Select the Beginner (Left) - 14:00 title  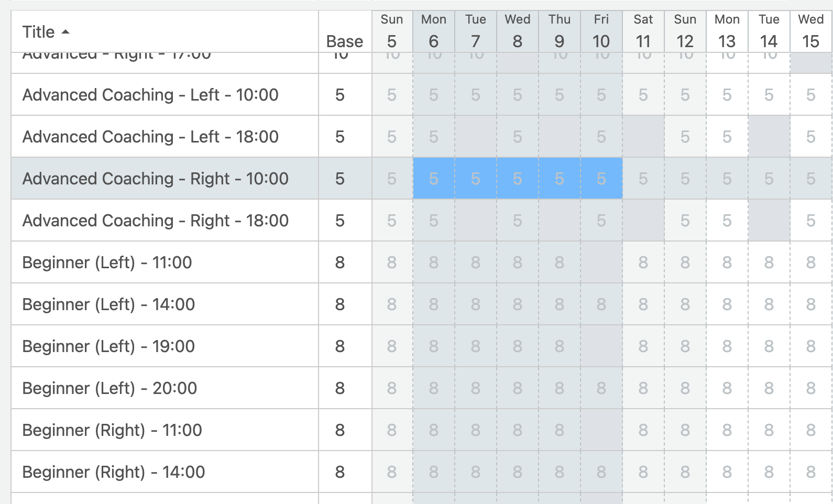109,304
